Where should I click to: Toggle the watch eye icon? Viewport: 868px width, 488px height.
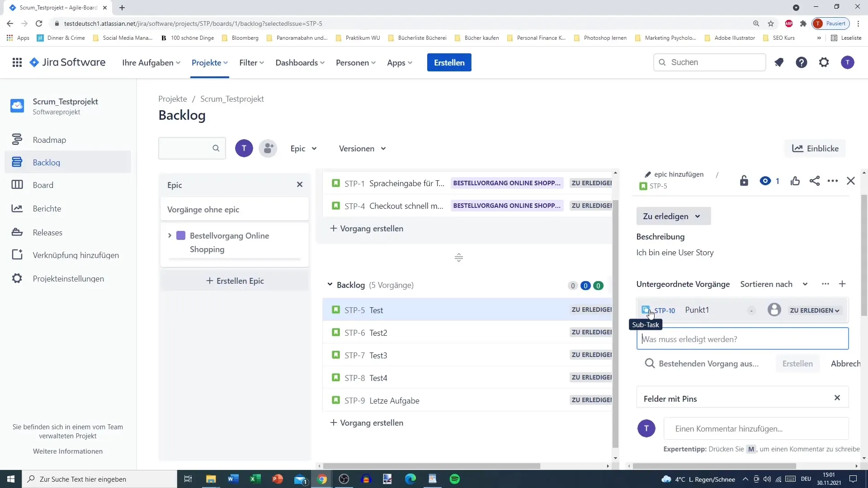tap(765, 181)
